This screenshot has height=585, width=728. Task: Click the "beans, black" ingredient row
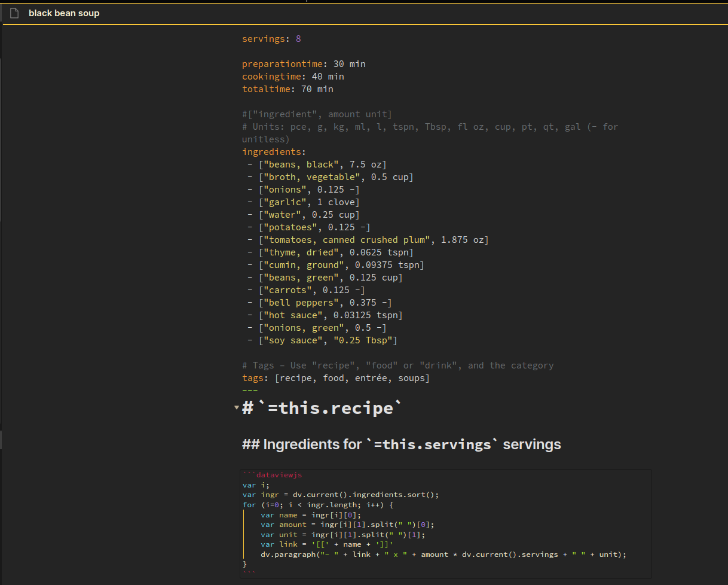point(317,164)
